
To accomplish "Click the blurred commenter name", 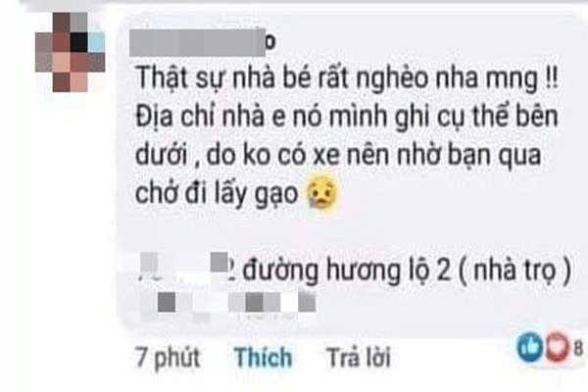I will 198,43.
